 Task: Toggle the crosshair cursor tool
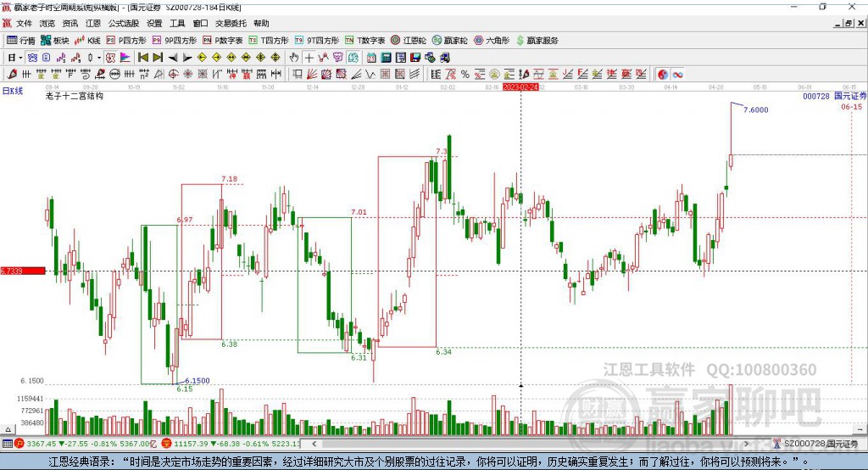(309, 58)
